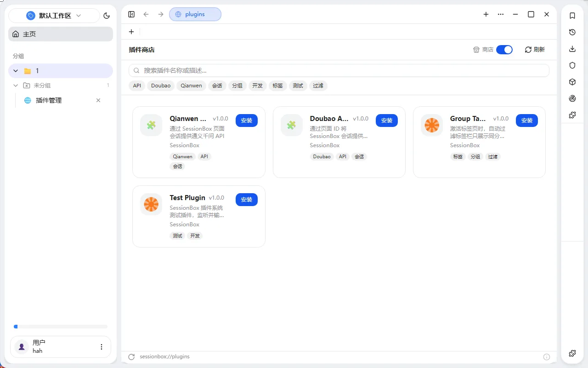The image size is (588, 368).
Task: Install the Qianwen plugin
Action: (247, 121)
